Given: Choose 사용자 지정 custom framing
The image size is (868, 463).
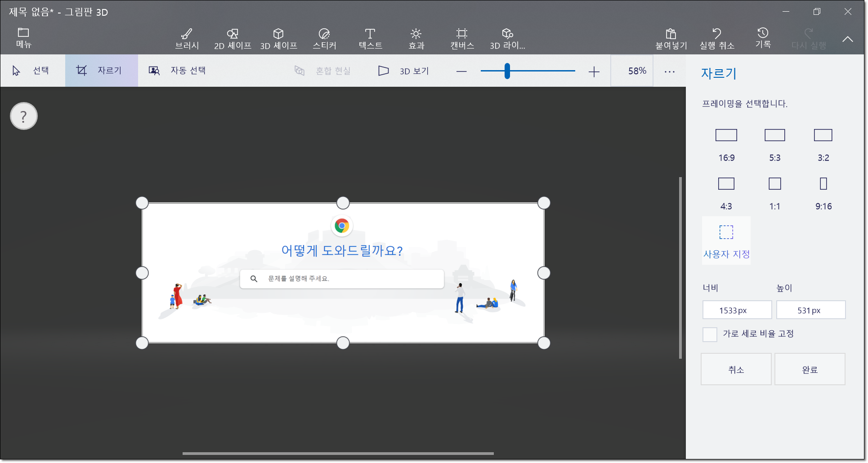Looking at the screenshot, I should (726, 241).
